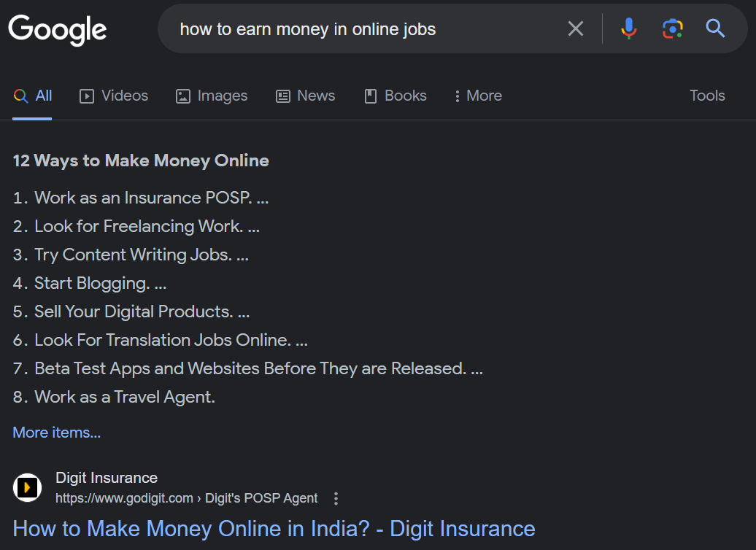Clear the search query with X icon
Viewport: 756px width, 550px height.
(576, 29)
